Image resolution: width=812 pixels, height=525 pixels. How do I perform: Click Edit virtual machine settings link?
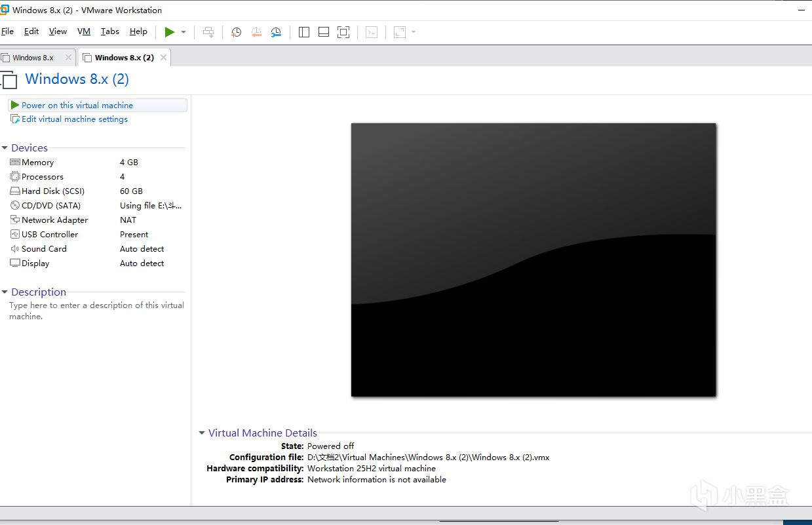[x=75, y=119]
